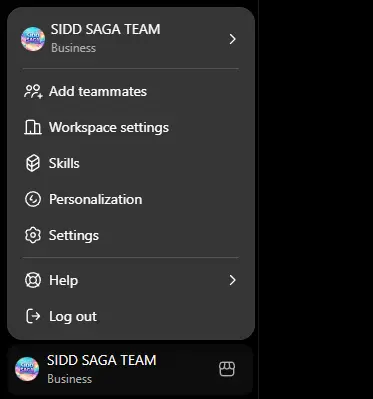Select Add teammates menu entry
The width and height of the screenshot is (373, 399).
[131, 91]
